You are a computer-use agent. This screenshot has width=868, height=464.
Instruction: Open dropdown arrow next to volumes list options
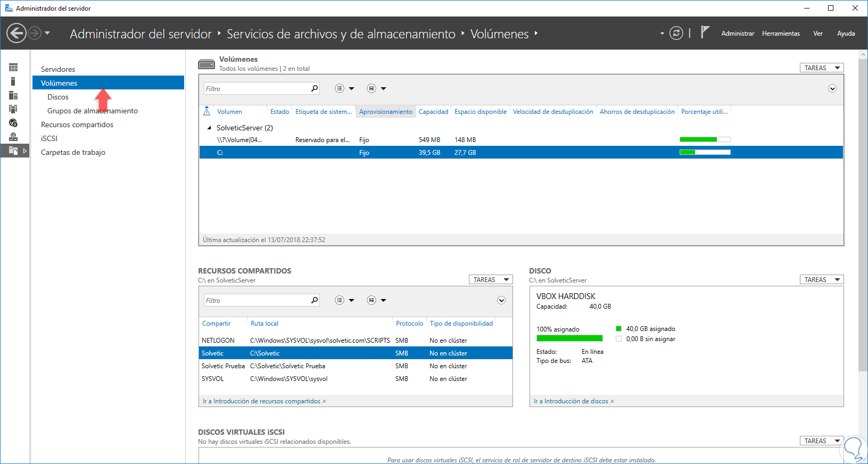tap(351, 89)
